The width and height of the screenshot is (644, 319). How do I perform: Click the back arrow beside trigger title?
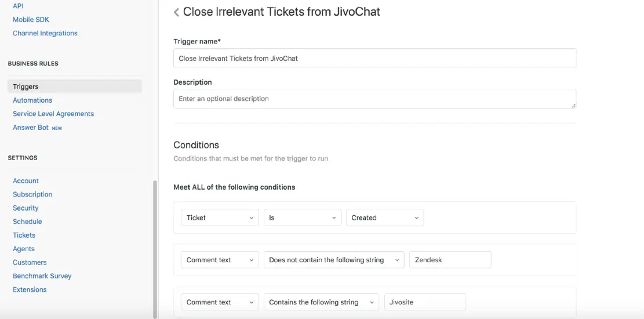[176, 12]
